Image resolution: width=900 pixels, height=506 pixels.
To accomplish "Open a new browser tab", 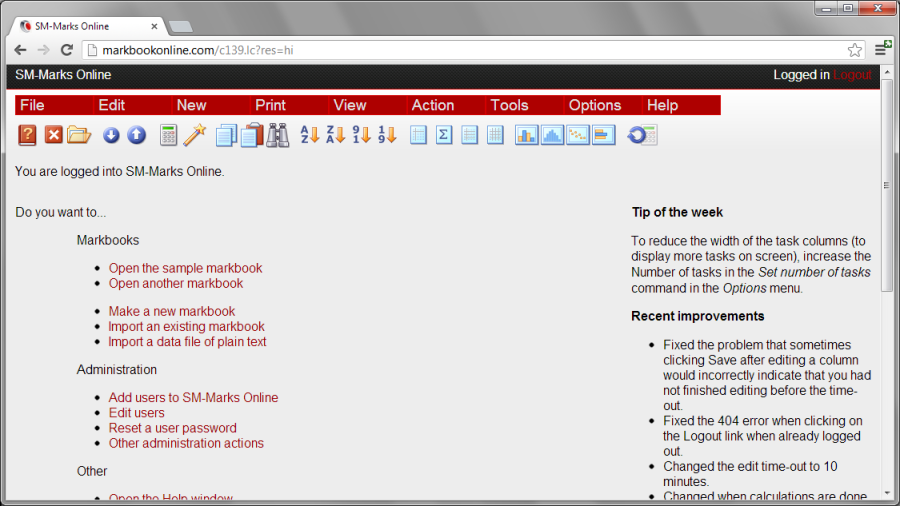I will click(181, 26).
